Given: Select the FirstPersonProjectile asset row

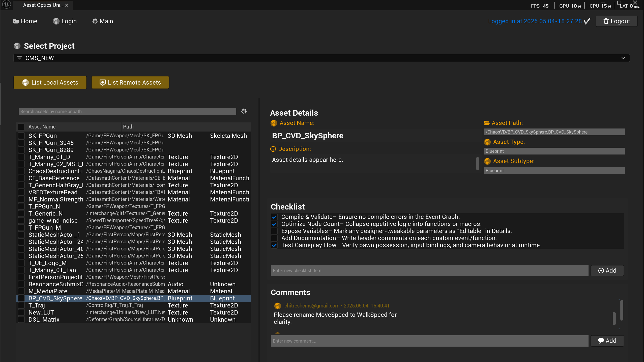Looking at the screenshot, I should point(134,277).
